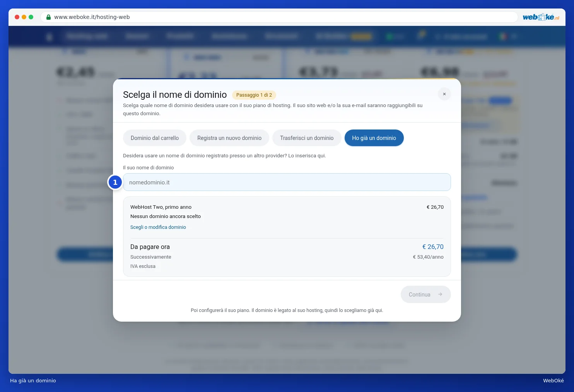Click the green window maximize button
The width and height of the screenshot is (574, 392).
(31, 17)
